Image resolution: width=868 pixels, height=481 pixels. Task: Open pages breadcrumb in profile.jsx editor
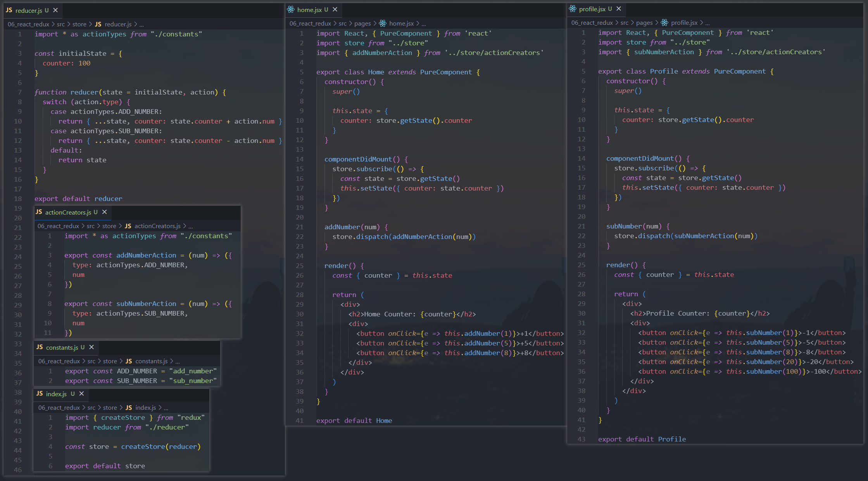click(x=644, y=22)
